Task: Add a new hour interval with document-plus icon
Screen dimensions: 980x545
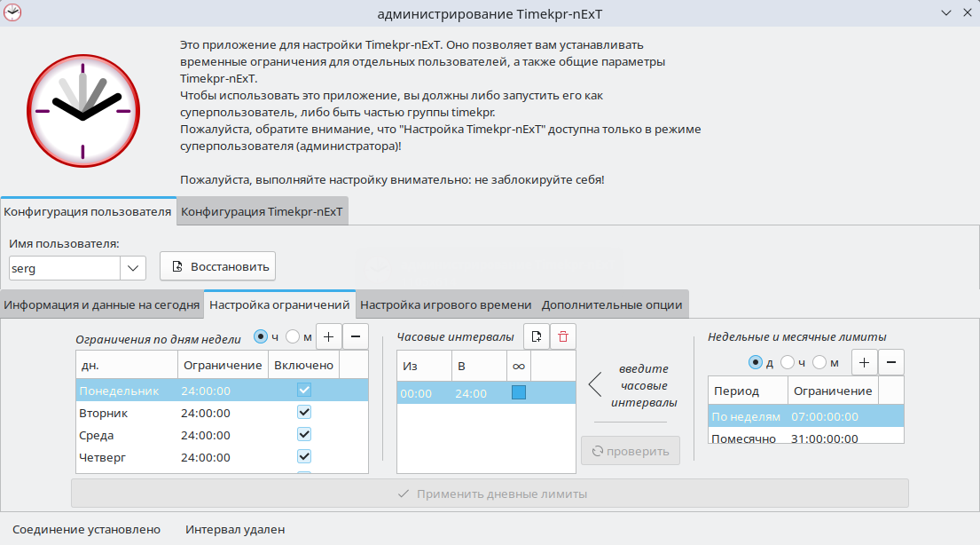Action: (537, 336)
